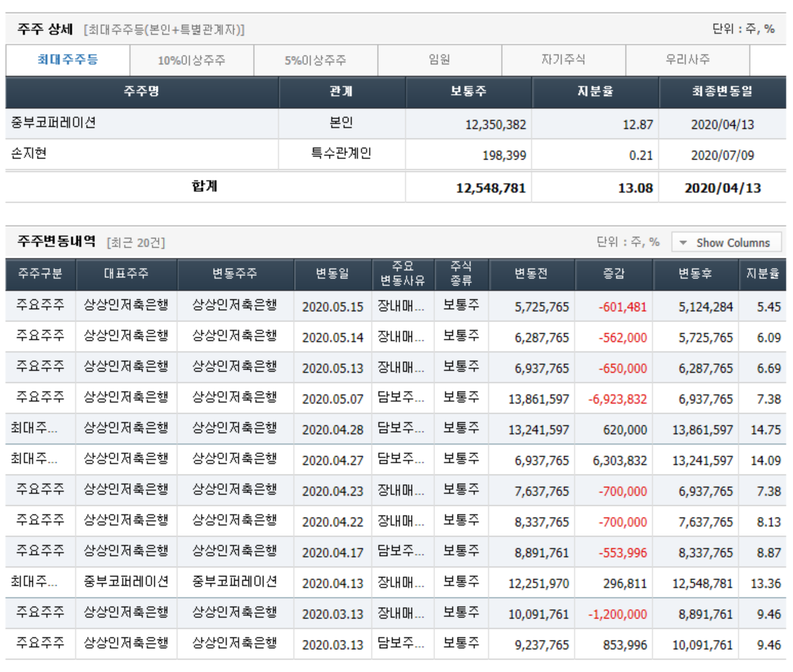The image size is (793, 672).
Task: Click truncated reason 담보주... in 2020.04.28 row
Action: tap(400, 429)
